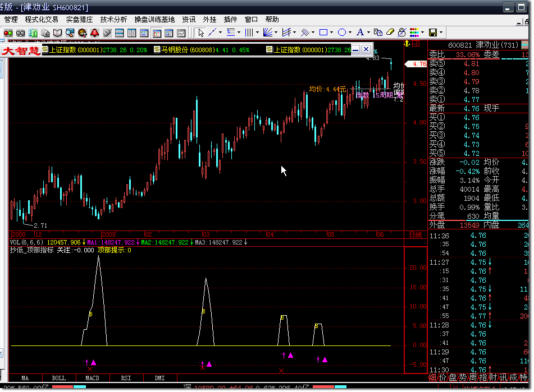Image resolution: width=534 pixels, height=392 pixels.
Task: Open the 资讯 menu
Action: (189, 20)
